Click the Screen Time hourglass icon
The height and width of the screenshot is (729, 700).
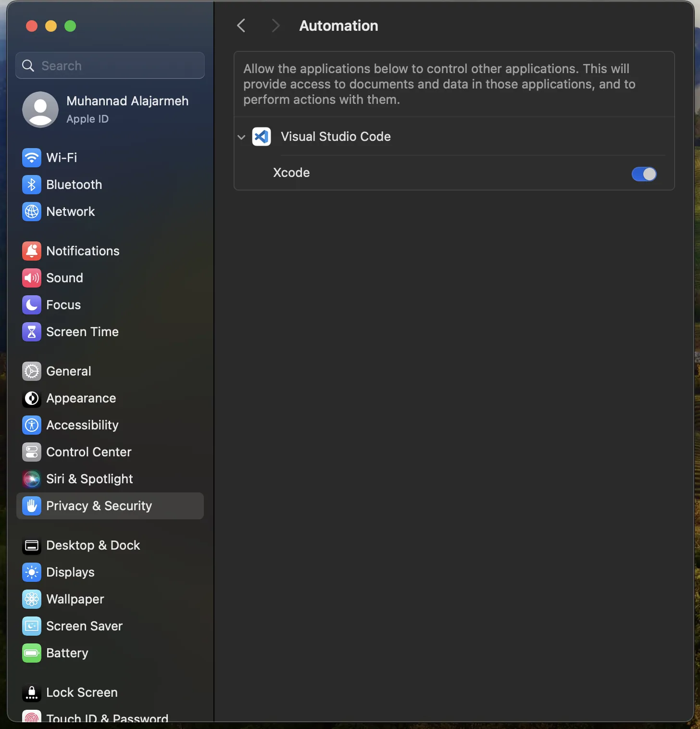32,332
